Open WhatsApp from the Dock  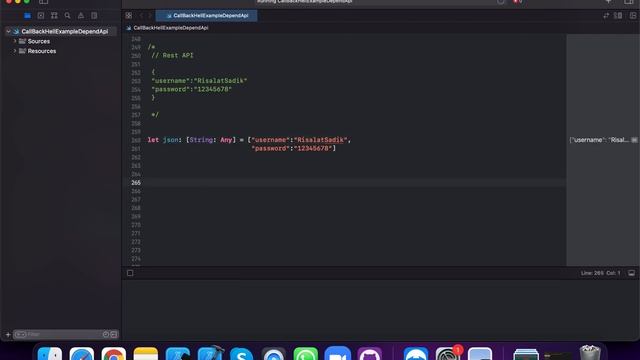pyautogui.click(x=305, y=354)
